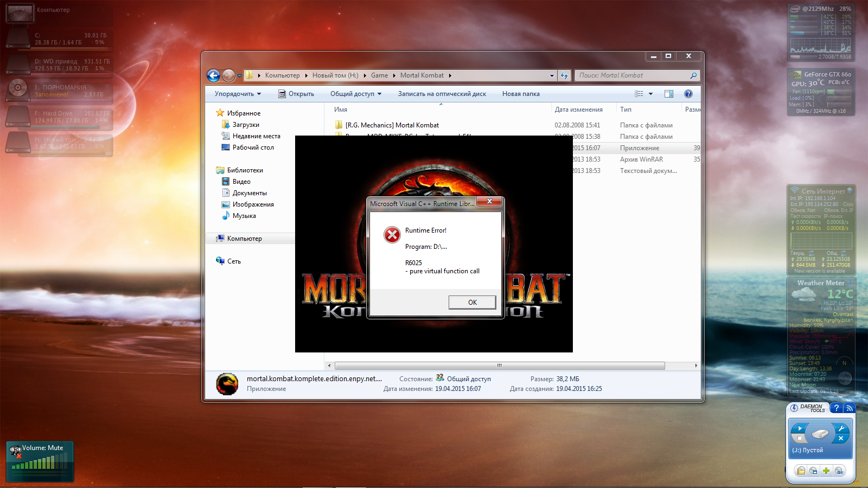This screenshot has width=868, height=488.
Task: Click the search magnifier icon
Action: click(x=693, y=75)
